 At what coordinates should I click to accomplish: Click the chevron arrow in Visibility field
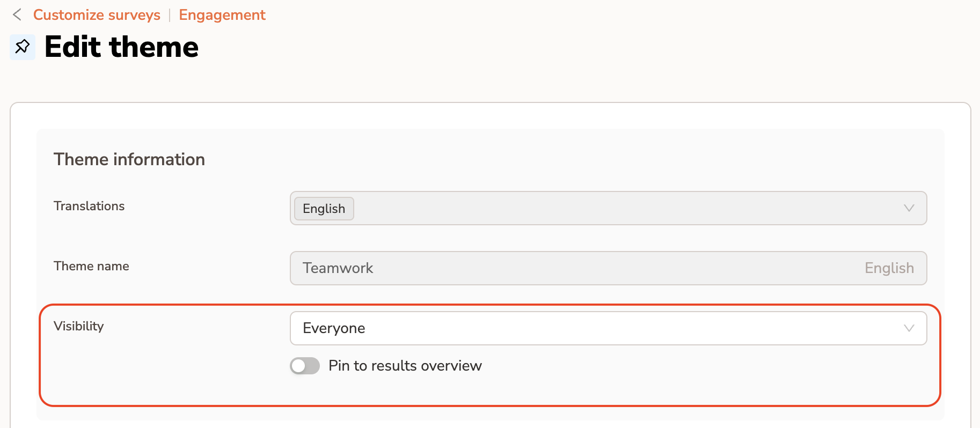pos(908,328)
